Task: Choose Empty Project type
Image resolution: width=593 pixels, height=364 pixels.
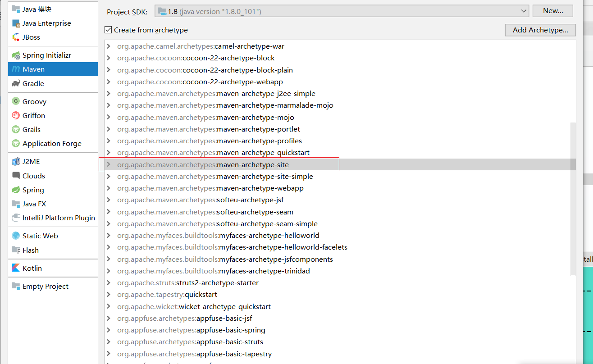Action: coord(53,286)
